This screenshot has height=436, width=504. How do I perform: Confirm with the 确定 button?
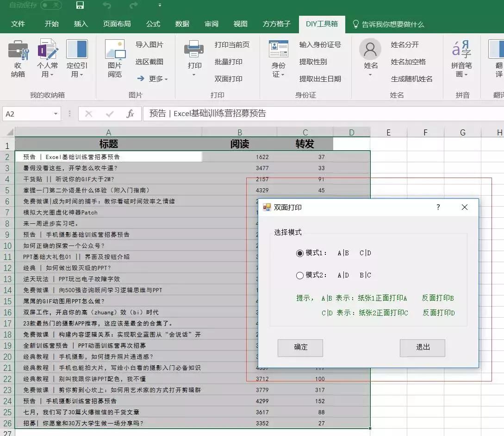pyautogui.click(x=300, y=348)
